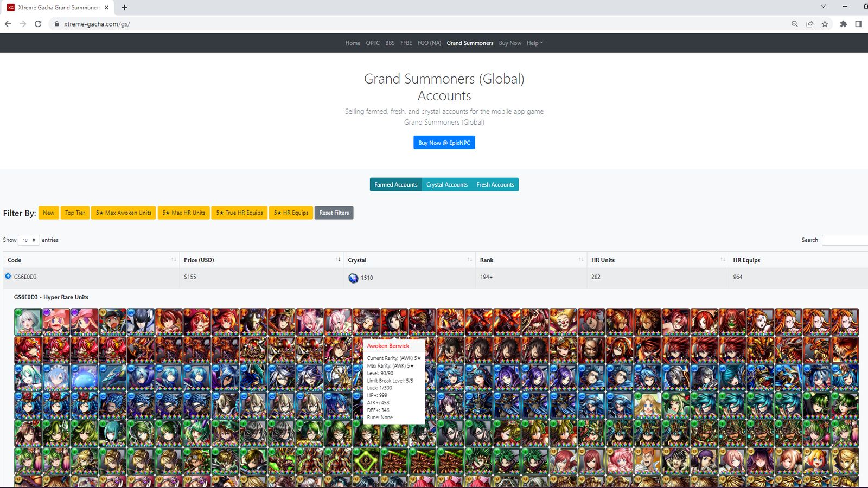Reload the page with refresh icon

point(38,24)
